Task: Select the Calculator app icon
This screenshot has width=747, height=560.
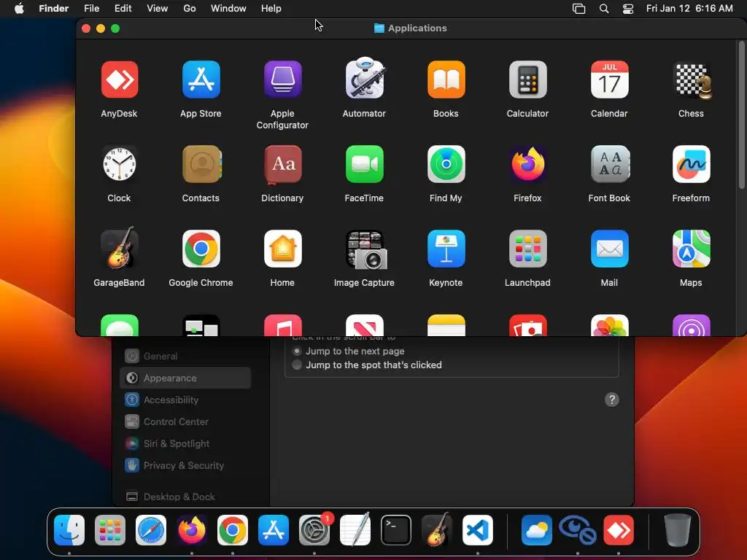Action: click(528, 79)
